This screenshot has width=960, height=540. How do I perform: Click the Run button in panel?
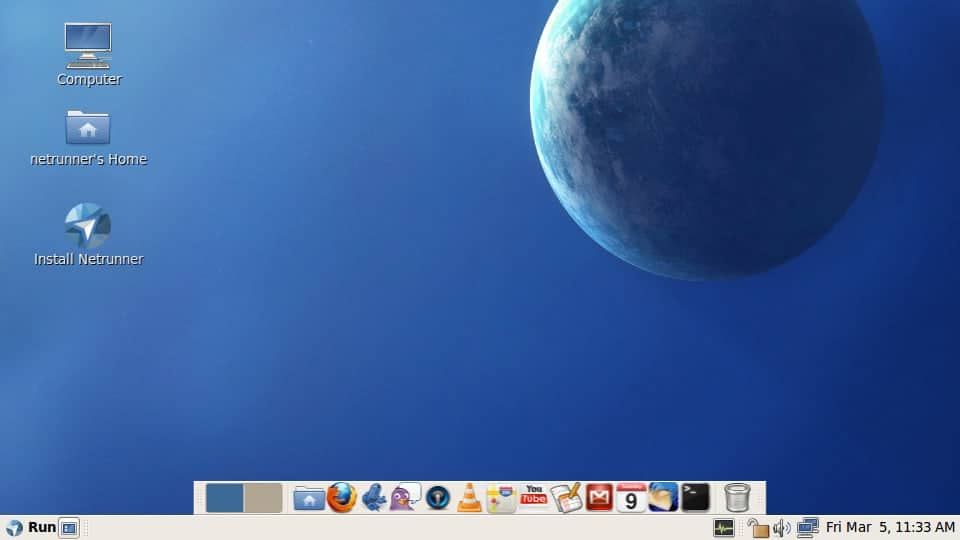pyautogui.click(x=42, y=527)
